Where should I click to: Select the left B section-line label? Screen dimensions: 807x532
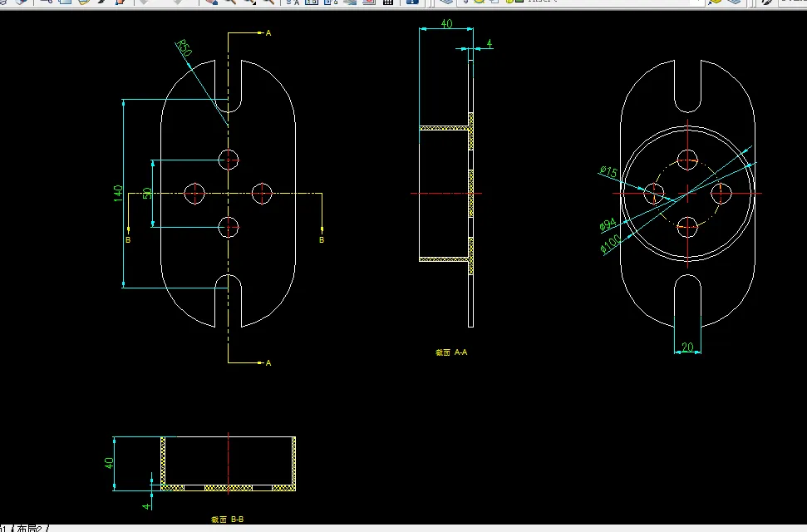click(128, 240)
